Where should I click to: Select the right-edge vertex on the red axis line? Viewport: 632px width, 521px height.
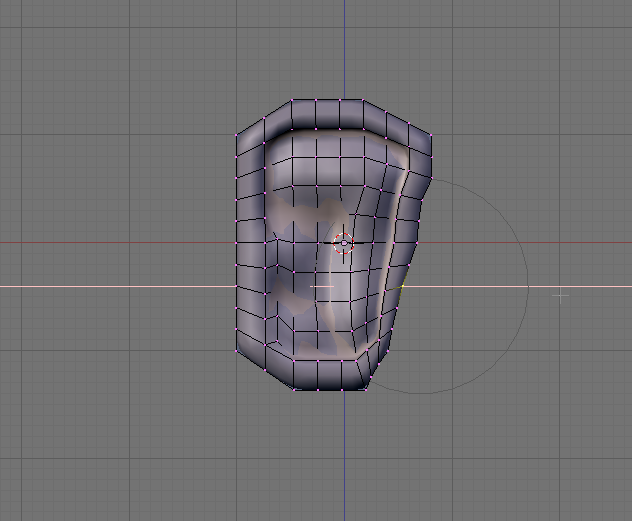point(417,243)
